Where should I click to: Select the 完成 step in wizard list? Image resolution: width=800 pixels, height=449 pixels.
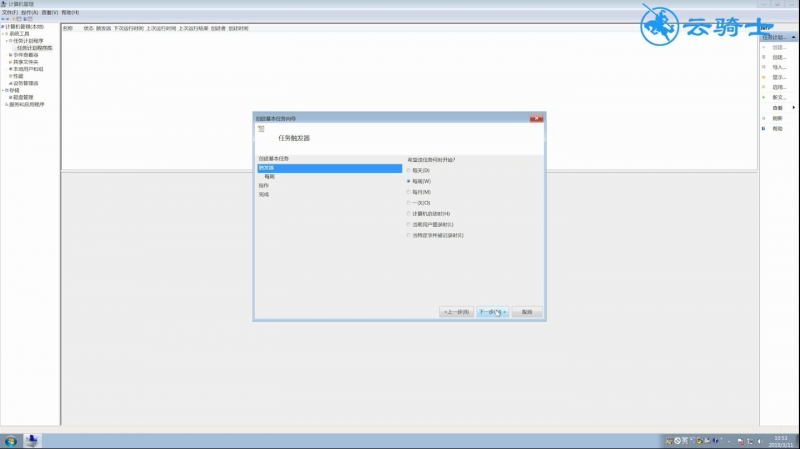(263, 194)
